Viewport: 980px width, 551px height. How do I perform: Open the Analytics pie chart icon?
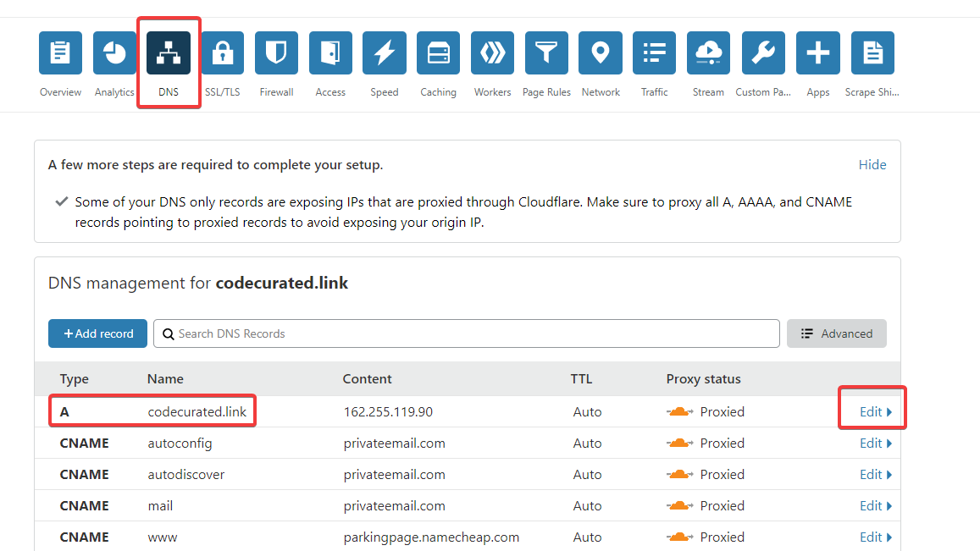114,52
